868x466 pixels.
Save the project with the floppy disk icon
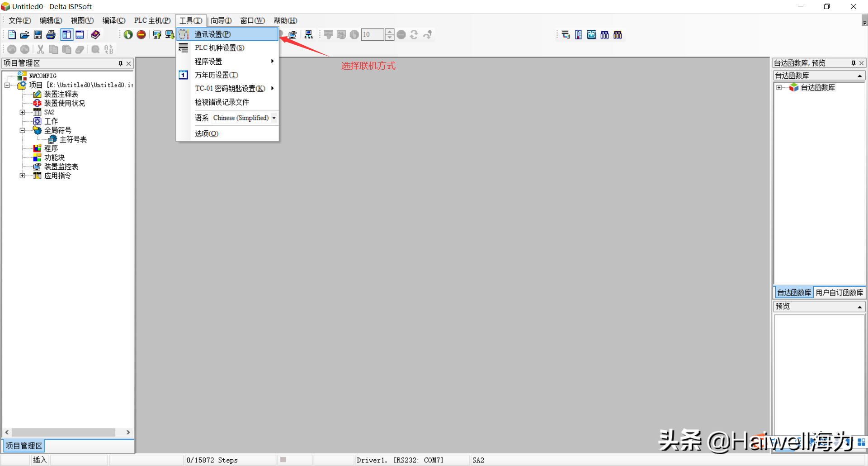pos(38,35)
